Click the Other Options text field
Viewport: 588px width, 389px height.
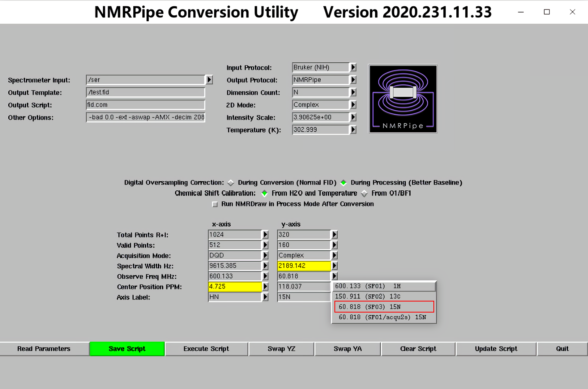click(x=146, y=117)
